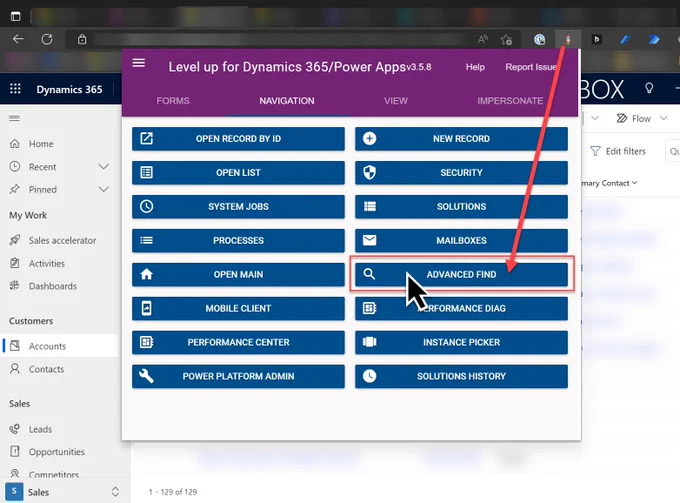Image resolution: width=680 pixels, height=503 pixels.
Task: Click the browser back arrow
Action: (x=18, y=39)
